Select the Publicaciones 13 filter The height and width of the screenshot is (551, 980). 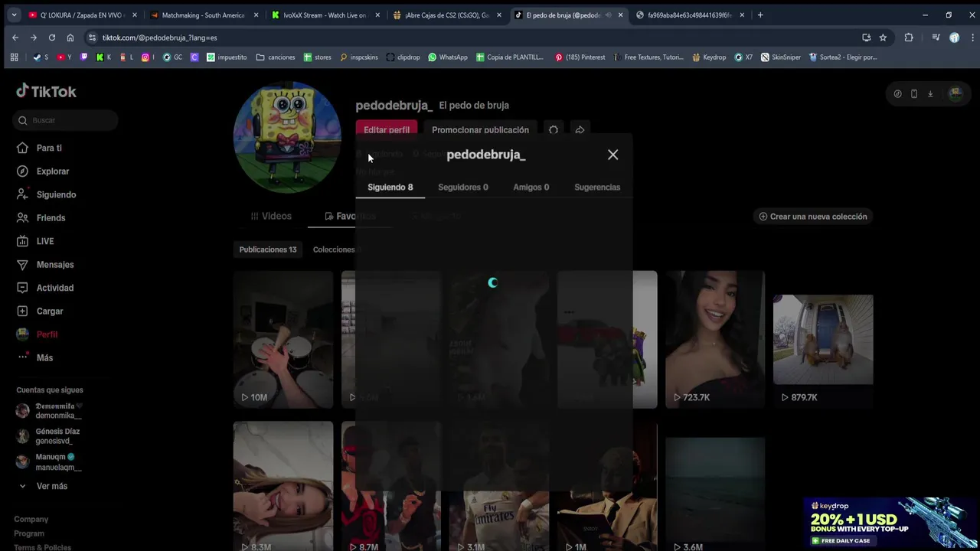267,249
